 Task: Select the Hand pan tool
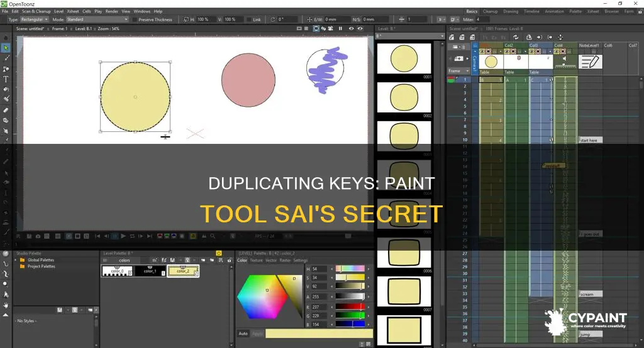(6, 305)
